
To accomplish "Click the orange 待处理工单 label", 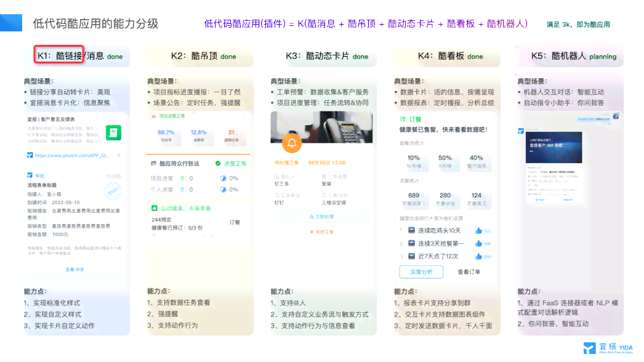I will [287, 163].
